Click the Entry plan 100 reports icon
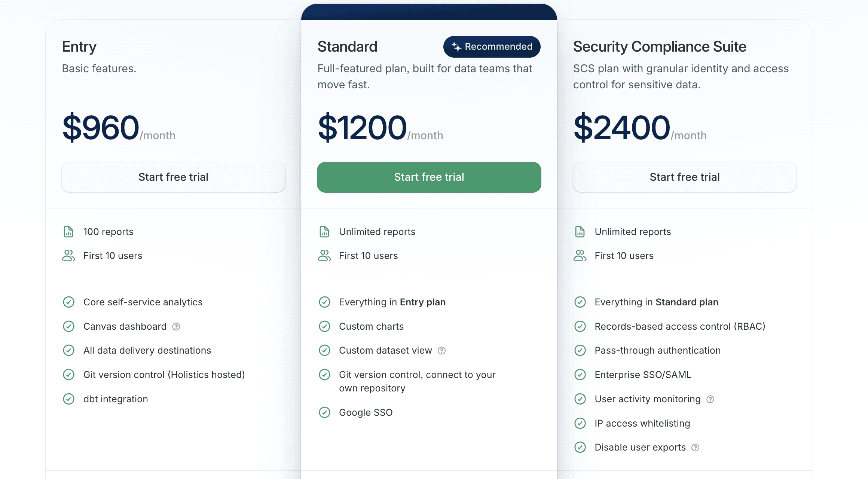The image size is (868, 479). (x=68, y=232)
